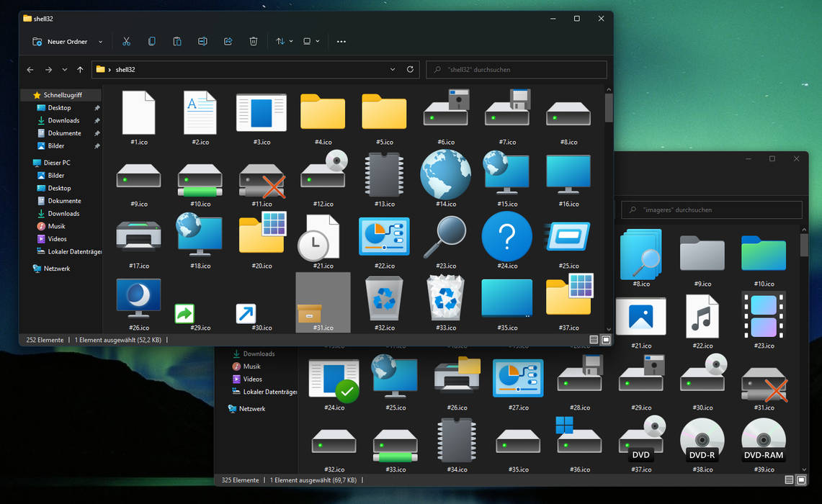The height and width of the screenshot is (504, 822).
Task: Select Windows drive icon #36.ico in imageres
Action: click(x=579, y=444)
